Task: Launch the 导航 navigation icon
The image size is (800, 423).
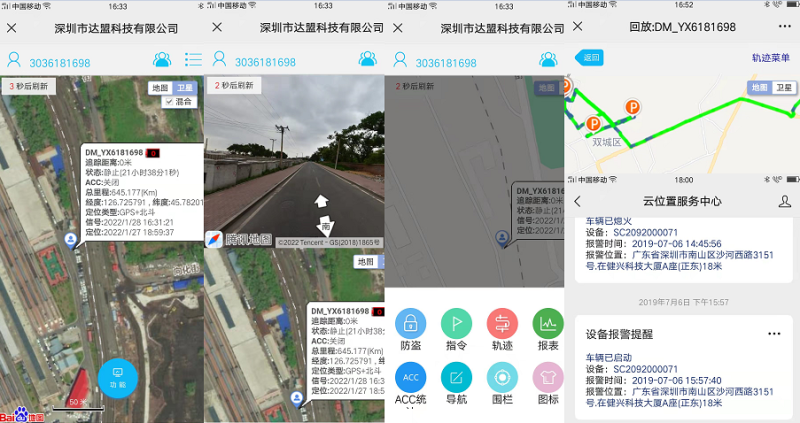Action: pos(456,378)
